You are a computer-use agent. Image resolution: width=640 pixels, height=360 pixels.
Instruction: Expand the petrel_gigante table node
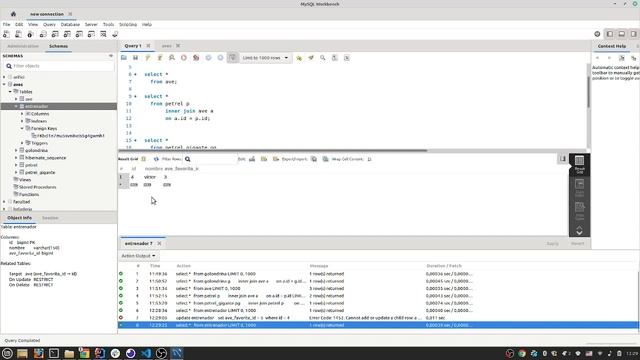pos(16,173)
